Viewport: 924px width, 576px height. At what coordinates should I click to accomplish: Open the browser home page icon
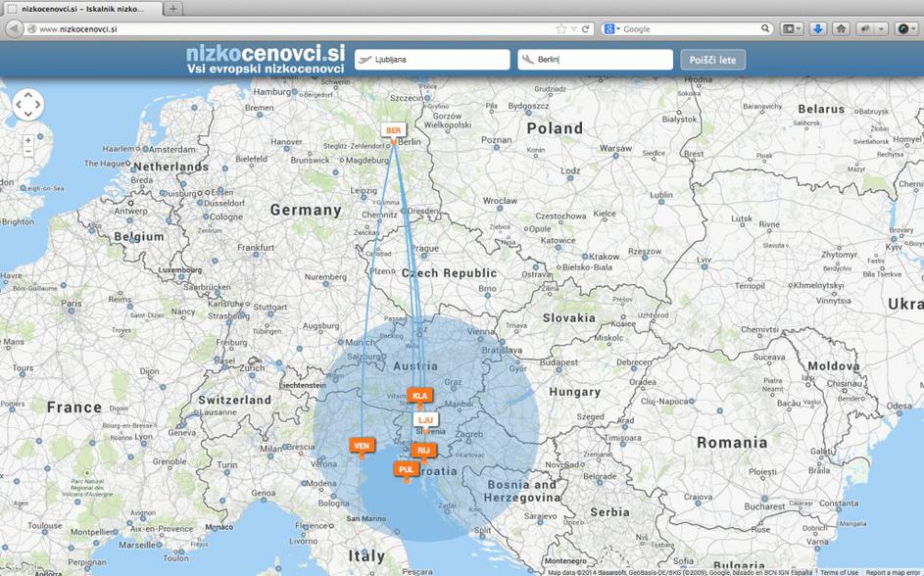[x=841, y=29]
